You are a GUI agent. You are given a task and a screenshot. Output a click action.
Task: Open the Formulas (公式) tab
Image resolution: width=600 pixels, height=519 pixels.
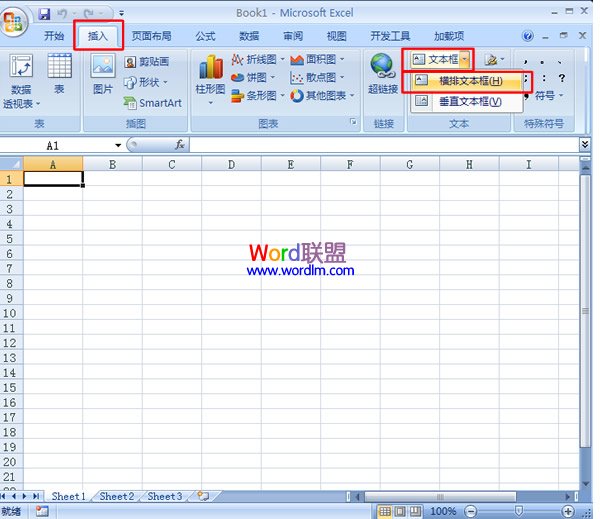pos(205,36)
